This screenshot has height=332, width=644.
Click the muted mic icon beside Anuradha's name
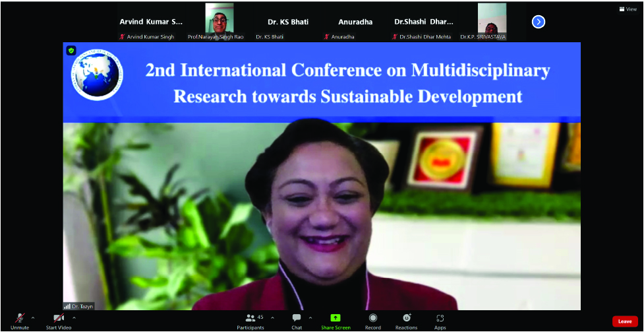326,36
